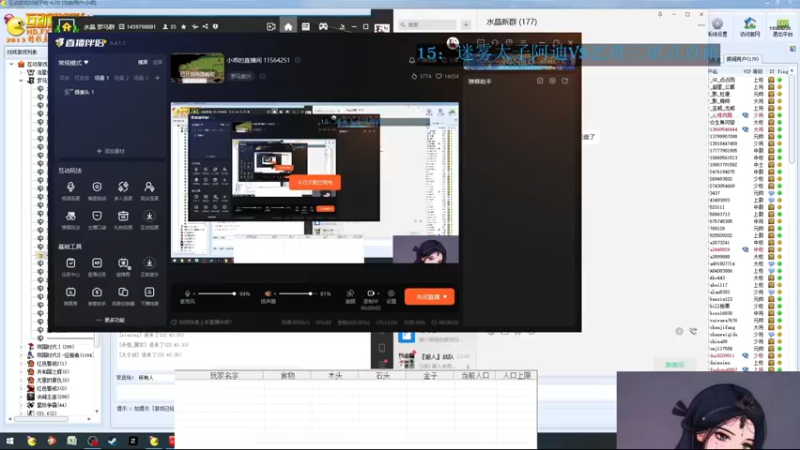Click refresh icon in 弹幕助手 header
Viewport: 800px width, 450px height.
(565, 81)
